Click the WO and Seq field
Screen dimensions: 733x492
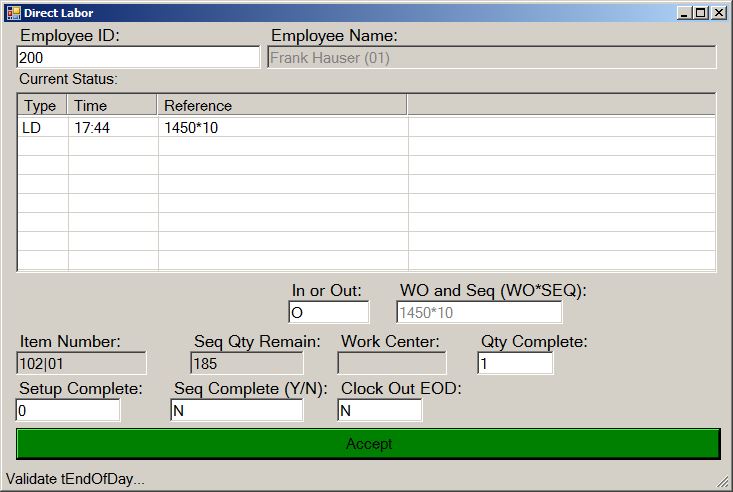click(479, 313)
